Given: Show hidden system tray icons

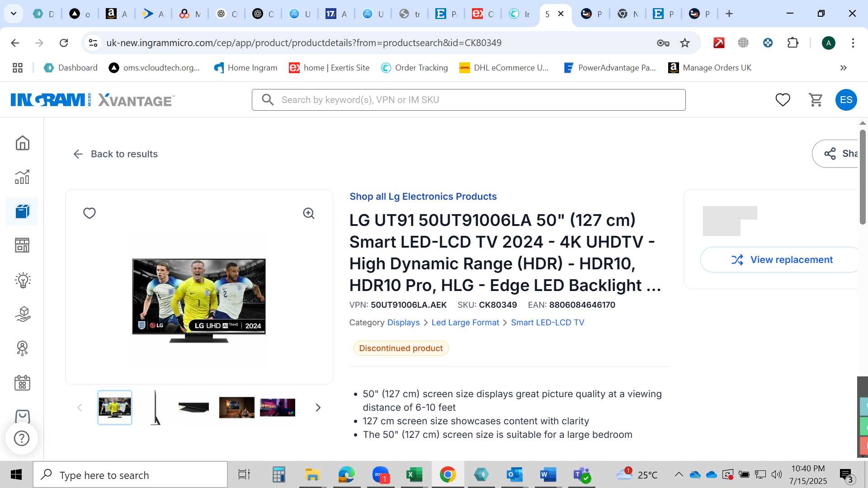Looking at the screenshot, I should (x=679, y=474).
